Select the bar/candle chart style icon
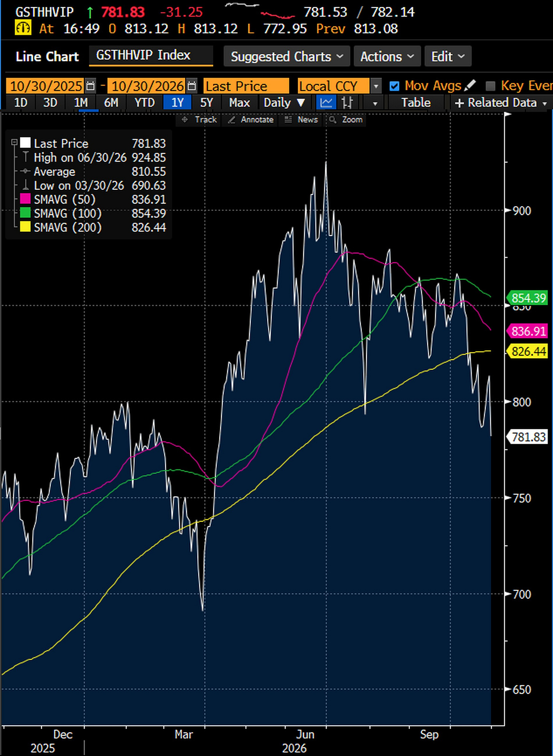 tap(347, 103)
